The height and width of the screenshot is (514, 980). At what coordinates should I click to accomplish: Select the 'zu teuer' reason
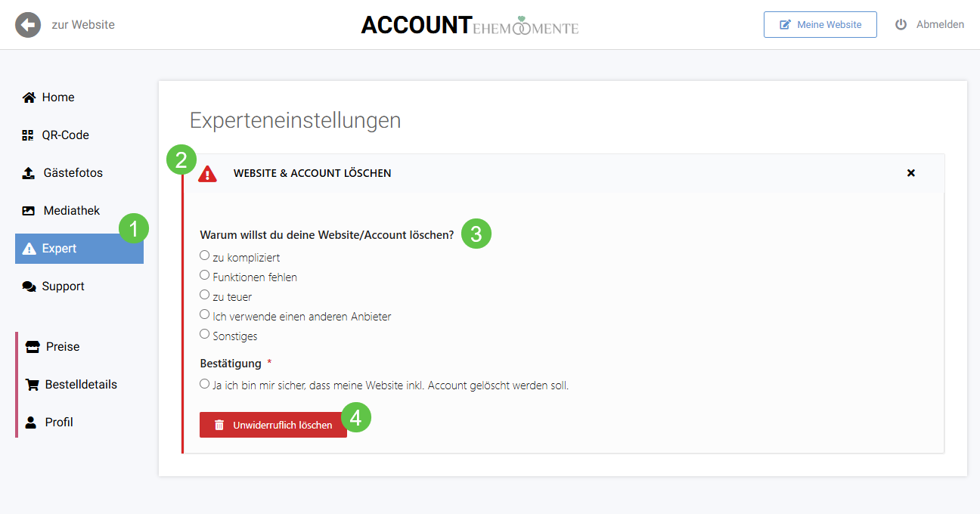pyautogui.click(x=204, y=295)
